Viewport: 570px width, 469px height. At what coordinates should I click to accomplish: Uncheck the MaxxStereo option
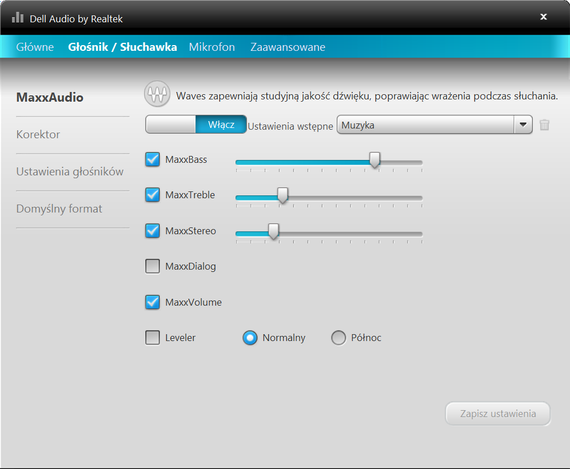[x=152, y=231]
